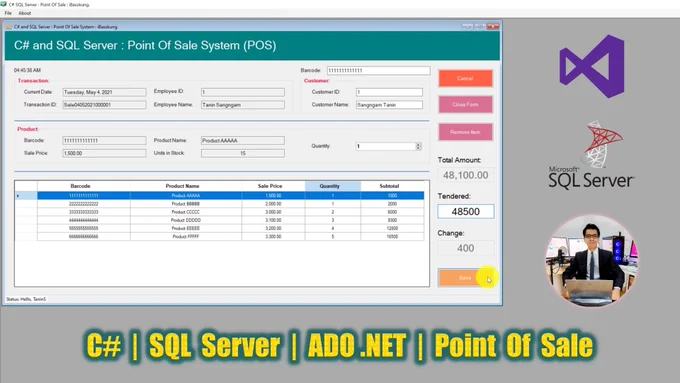Click the Quantity spinner arrows
The height and width of the screenshot is (383, 680).
[x=418, y=146]
